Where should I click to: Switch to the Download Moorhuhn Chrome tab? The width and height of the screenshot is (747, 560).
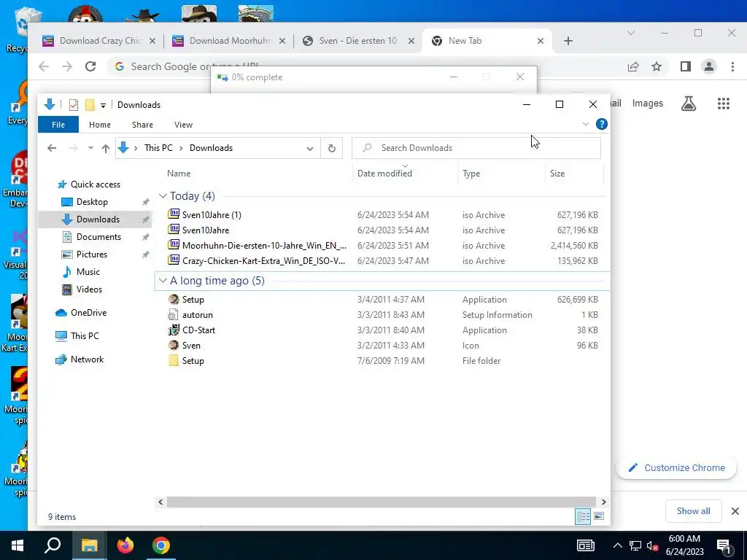click(230, 41)
